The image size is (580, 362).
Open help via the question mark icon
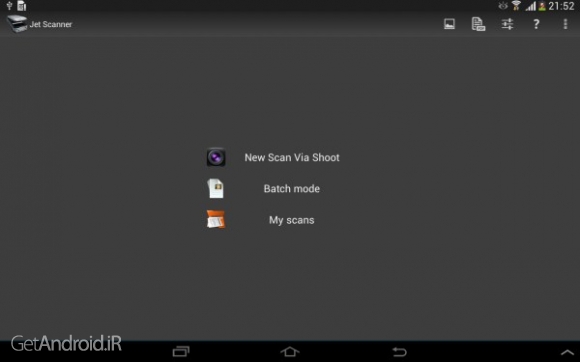coord(536,24)
